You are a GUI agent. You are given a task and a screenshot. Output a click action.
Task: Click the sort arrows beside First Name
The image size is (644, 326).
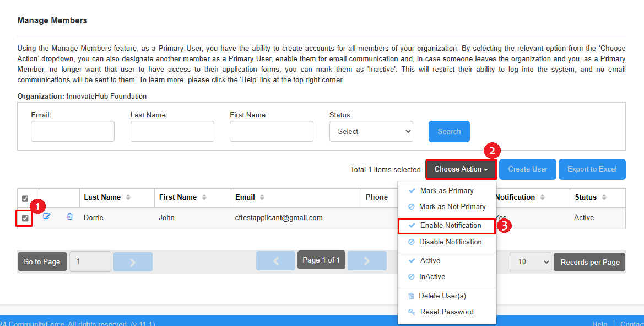click(x=205, y=197)
